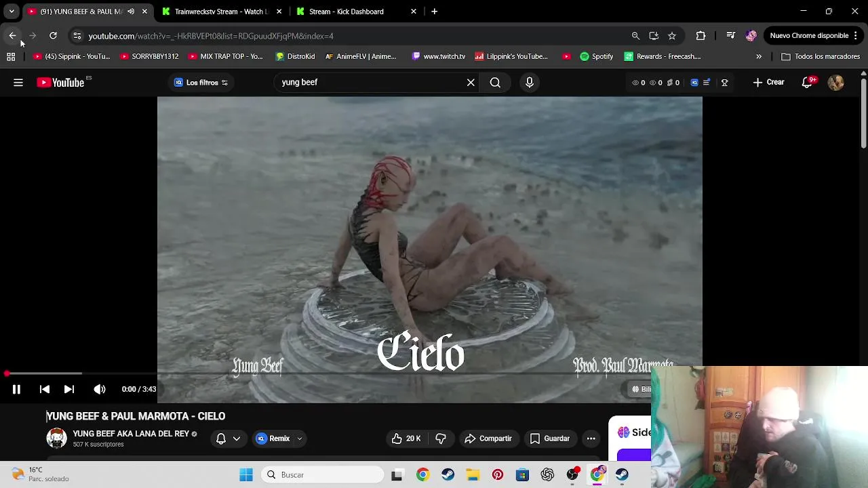The height and width of the screenshot is (488, 868).
Task: Open the Los filtros filter control
Action: click(201, 83)
